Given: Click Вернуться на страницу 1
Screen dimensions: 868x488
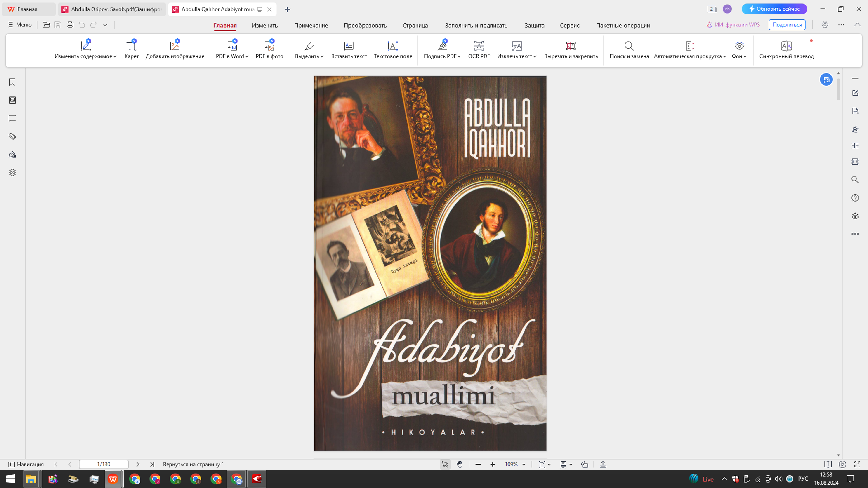Looking at the screenshot, I should (x=193, y=464).
